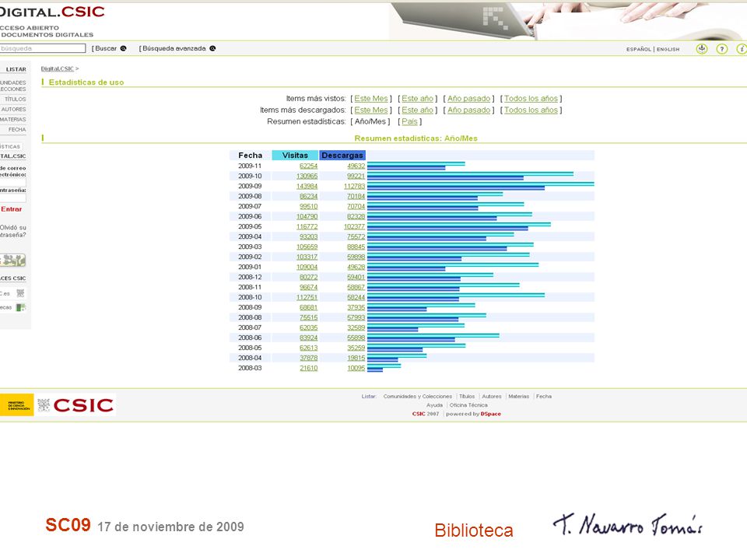Focus the búsqueda search field

click(43, 48)
